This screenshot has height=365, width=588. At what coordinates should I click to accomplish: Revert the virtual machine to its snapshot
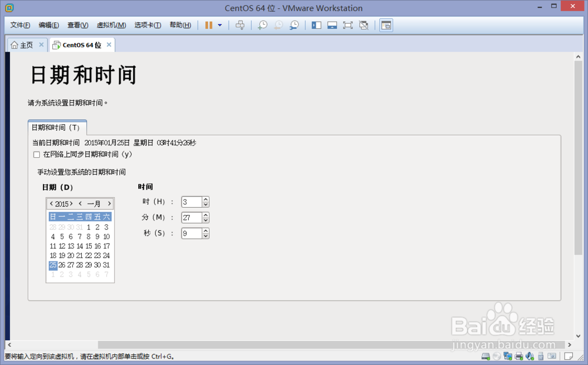pos(278,25)
